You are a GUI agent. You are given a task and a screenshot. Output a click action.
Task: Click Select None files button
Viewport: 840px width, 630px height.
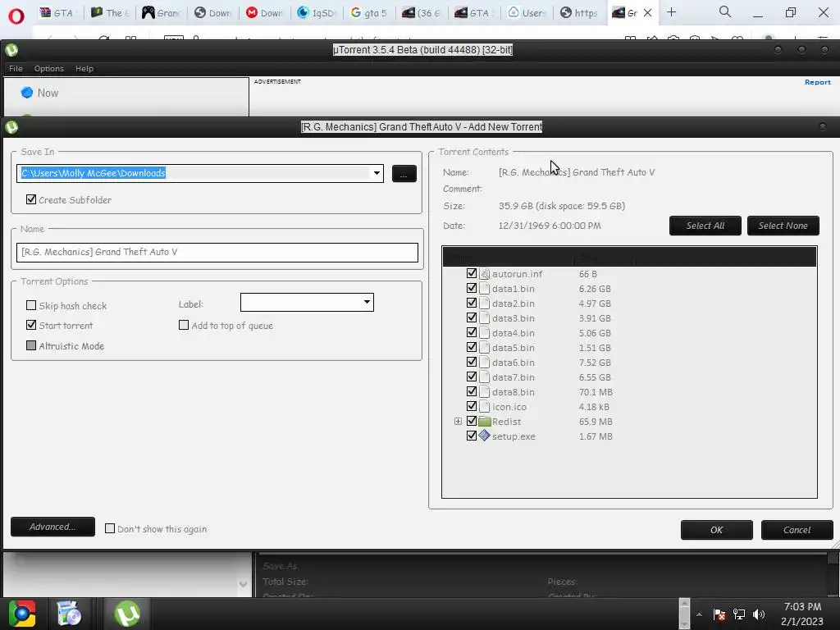tap(783, 226)
